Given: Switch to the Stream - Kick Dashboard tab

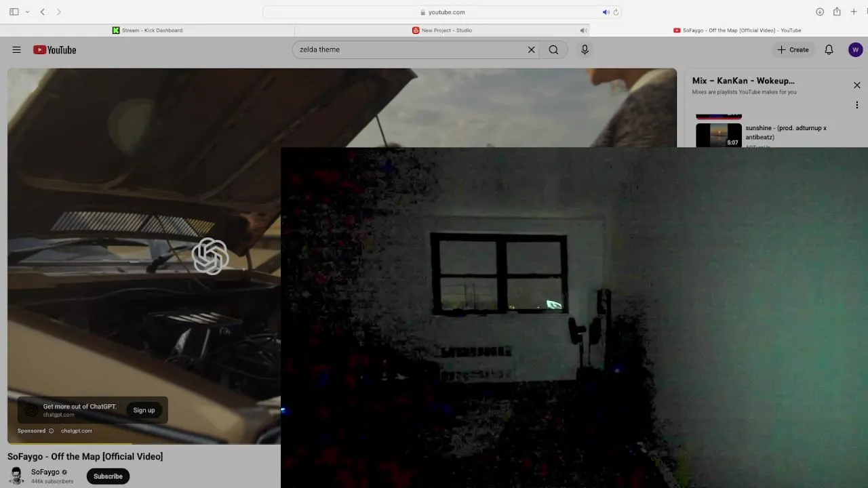Looking at the screenshot, I should 147,30.
